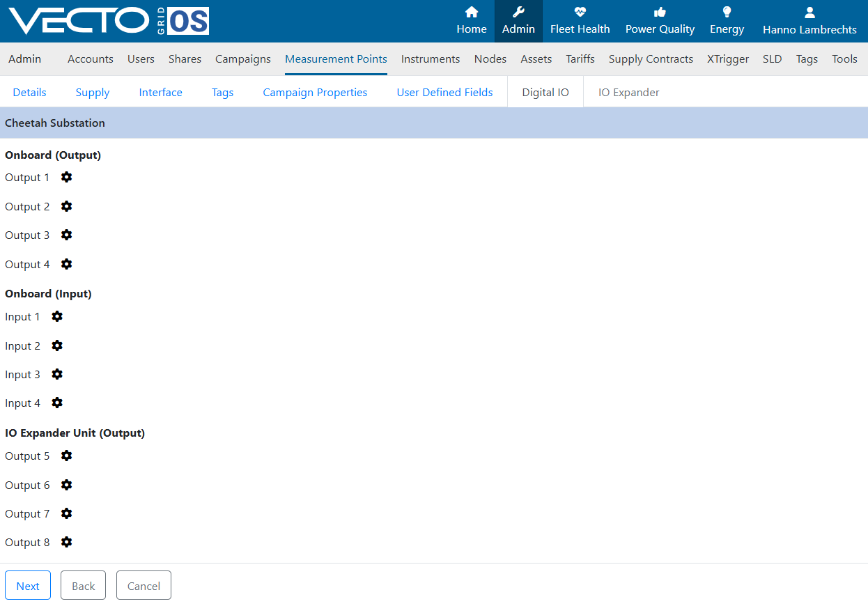Switch to Campaign Properties tab
Image resolution: width=868 pixels, height=606 pixels.
315,92
